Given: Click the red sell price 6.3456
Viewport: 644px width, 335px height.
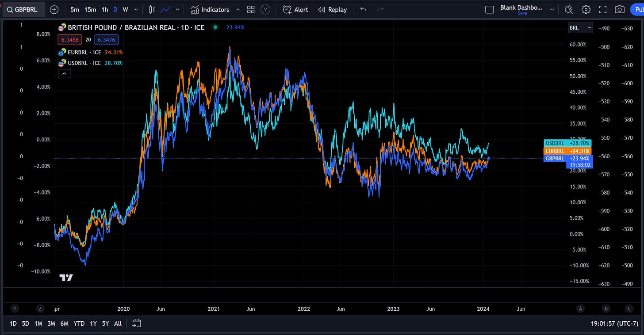Looking at the screenshot, I should pos(69,40).
